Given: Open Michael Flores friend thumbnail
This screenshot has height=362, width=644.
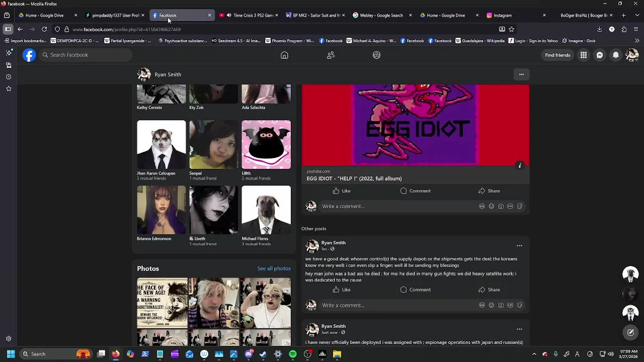Looking at the screenshot, I should 266,210.
